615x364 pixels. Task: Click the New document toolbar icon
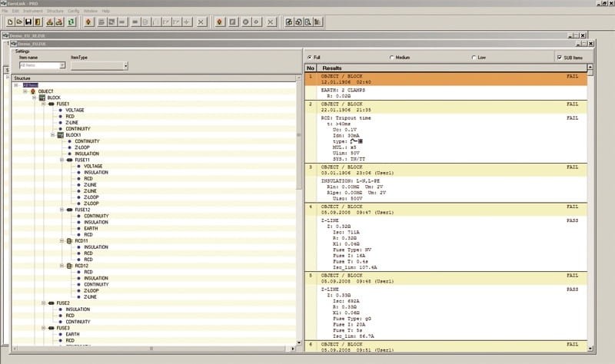coord(10,22)
